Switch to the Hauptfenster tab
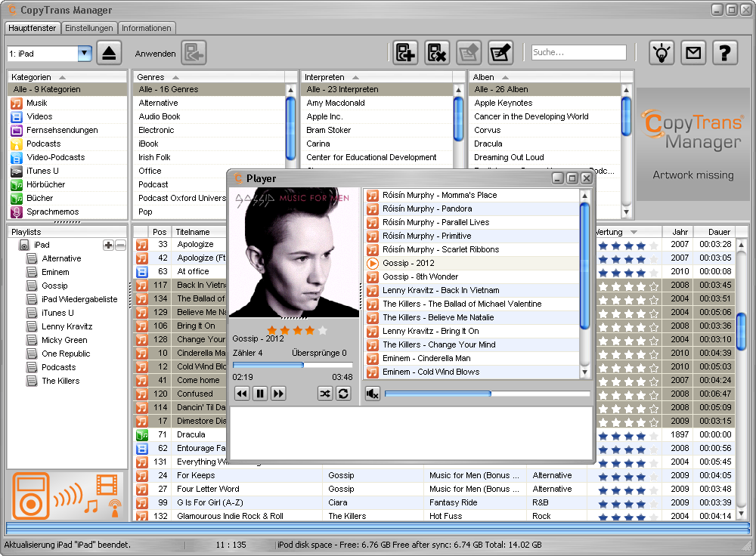 point(33,28)
